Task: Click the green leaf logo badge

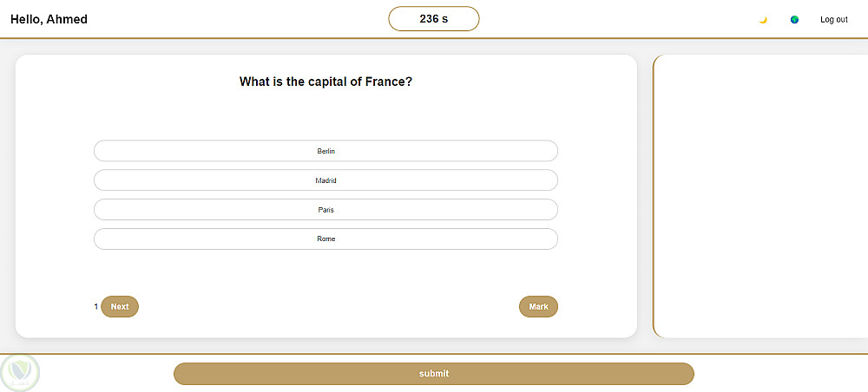Action: [x=19, y=372]
